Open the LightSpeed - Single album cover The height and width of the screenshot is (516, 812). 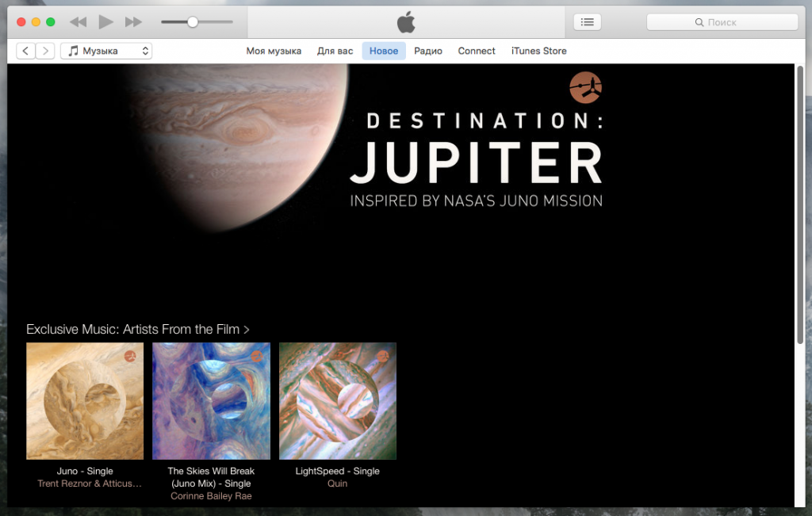coord(338,400)
